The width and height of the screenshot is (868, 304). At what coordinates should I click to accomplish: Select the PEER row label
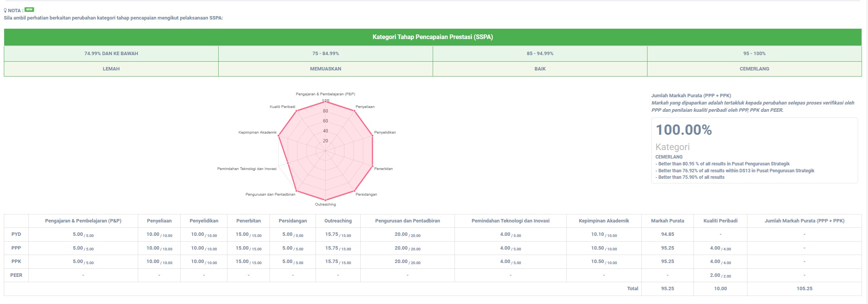(x=16, y=275)
